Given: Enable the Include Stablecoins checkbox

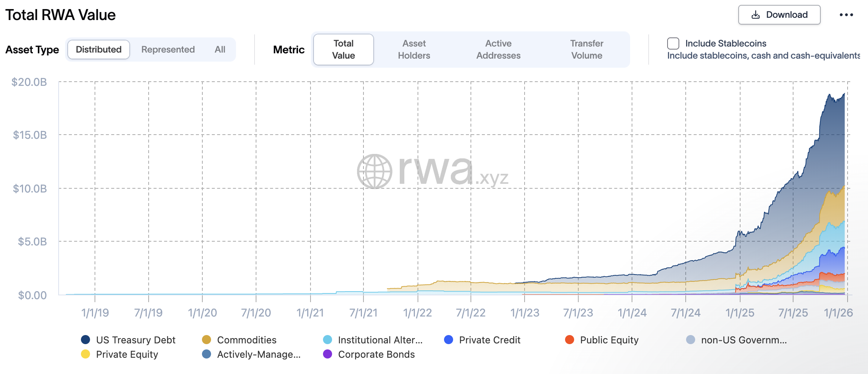Looking at the screenshot, I should [x=673, y=44].
